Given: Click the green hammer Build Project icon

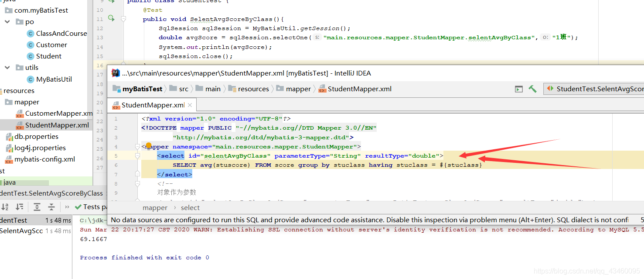Looking at the screenshot, I should [532, 89].
